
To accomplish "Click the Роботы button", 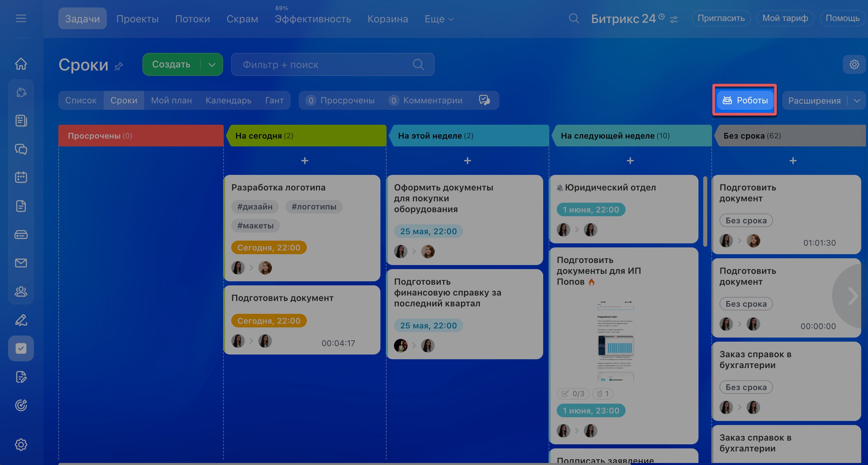I will tap(745, 100).
